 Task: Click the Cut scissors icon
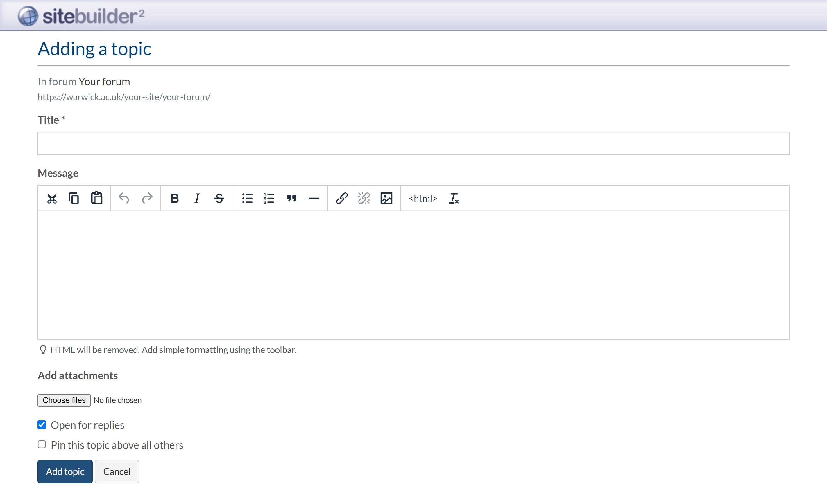click(52, 199)
